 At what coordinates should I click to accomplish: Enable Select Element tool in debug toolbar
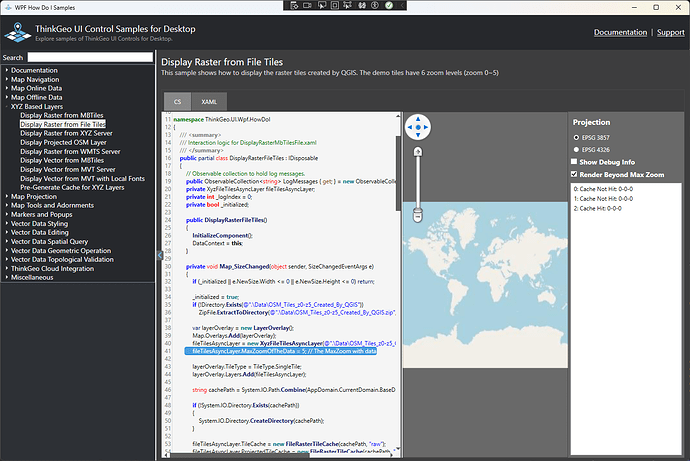(322, 5)
